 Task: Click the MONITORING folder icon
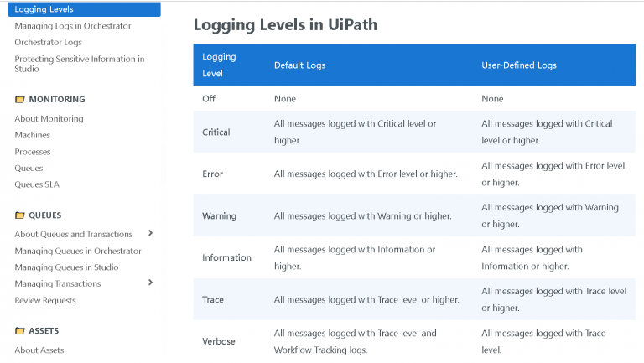tap(20, 100)
